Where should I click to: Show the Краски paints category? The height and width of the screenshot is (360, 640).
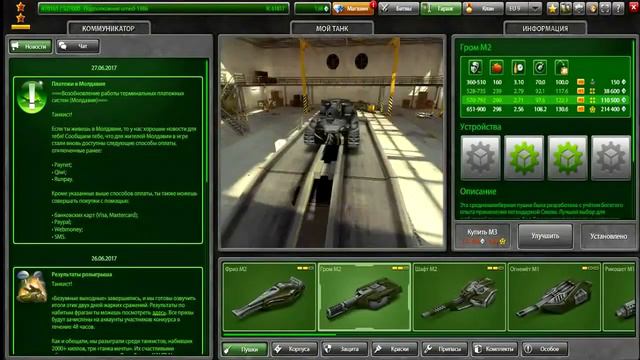click(x=395, y=349)
